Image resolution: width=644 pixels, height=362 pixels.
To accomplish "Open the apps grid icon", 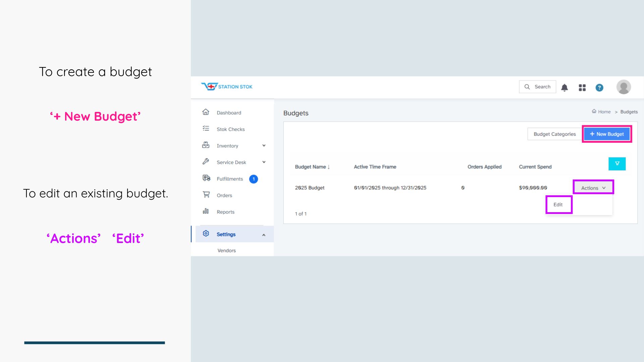I will 582,87.
